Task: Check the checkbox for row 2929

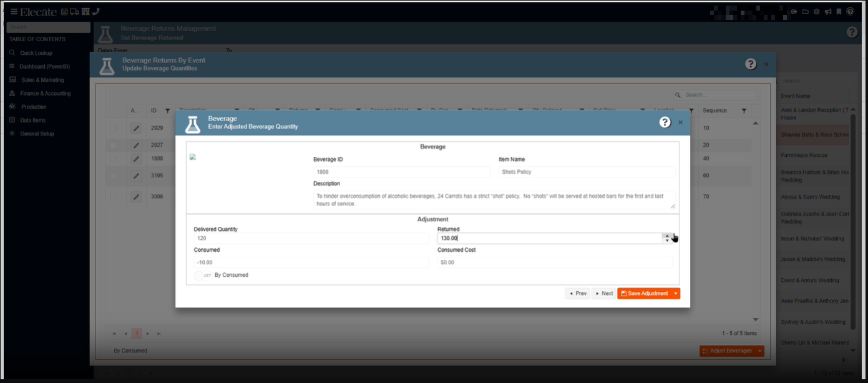Action: click(113, 128)
